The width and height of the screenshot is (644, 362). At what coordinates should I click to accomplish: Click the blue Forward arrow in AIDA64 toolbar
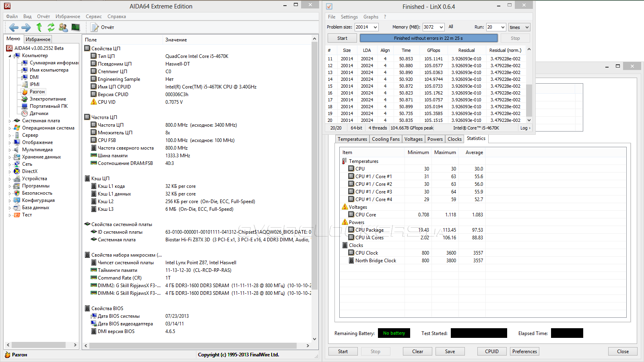[x=26, y=27]
